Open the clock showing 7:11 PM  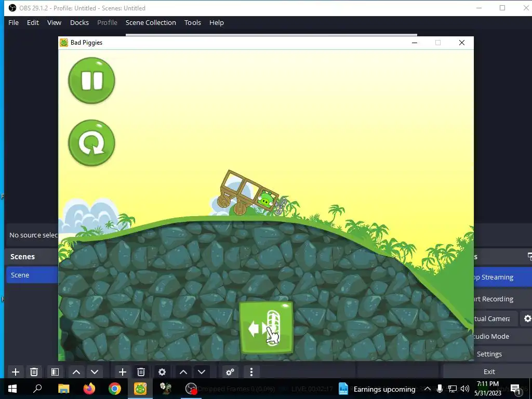tap(487, 389)
